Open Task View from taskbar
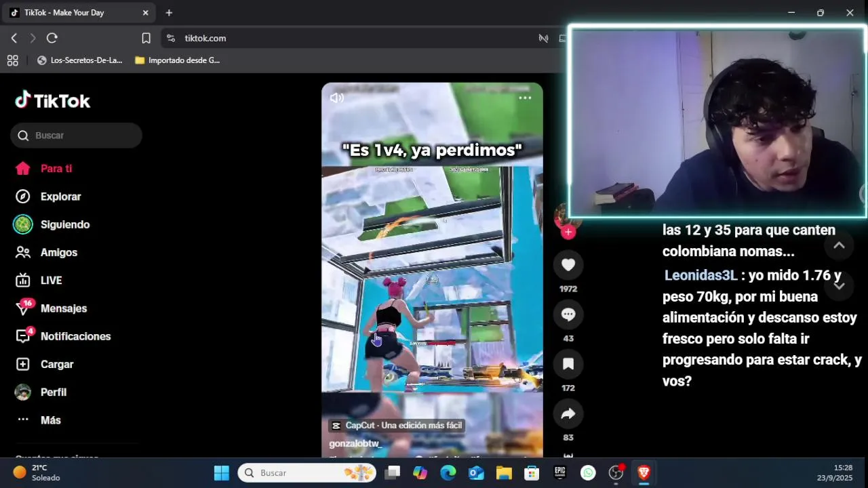Viewport: 868px width, 488px height. point(393,472)
